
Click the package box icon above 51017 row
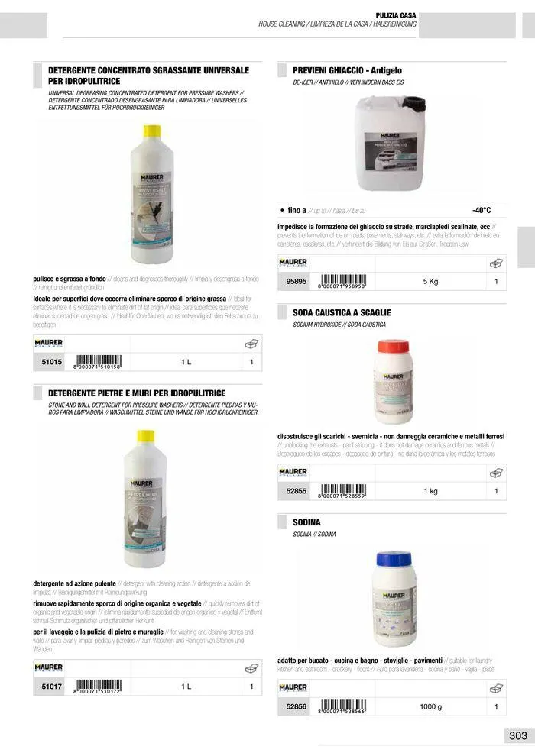coord(251,668)
